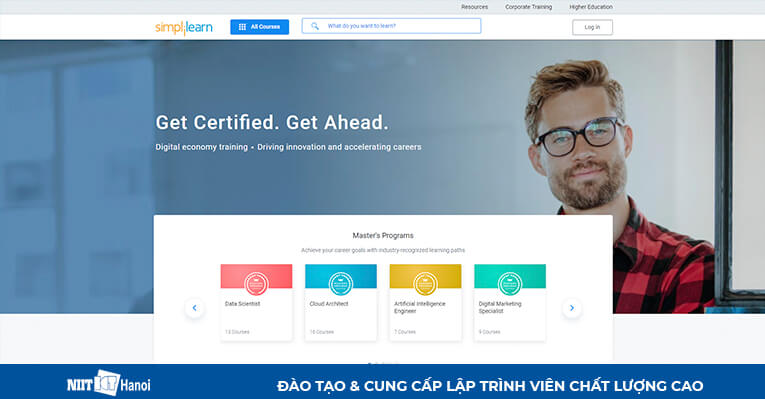Click the yellow AI Engineer badge icon
This screenshot has width=765, height=399.
click(425, 284)
